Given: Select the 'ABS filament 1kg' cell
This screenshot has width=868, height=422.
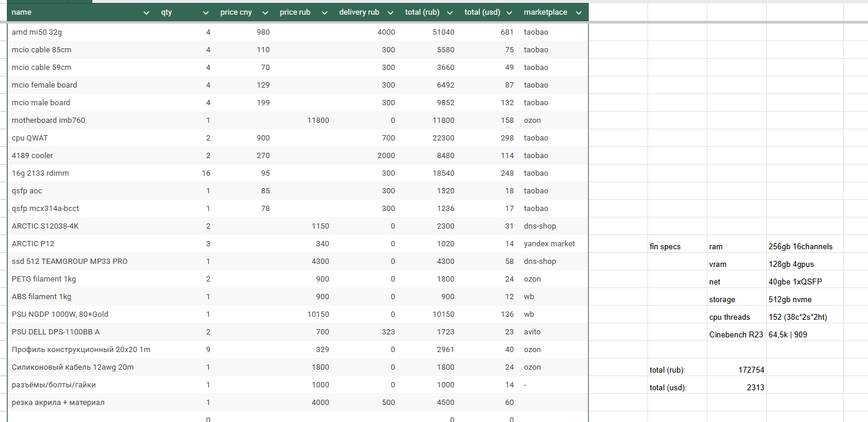Looking at the screenshot, I should pyautogui.click(x=81, y=297).
